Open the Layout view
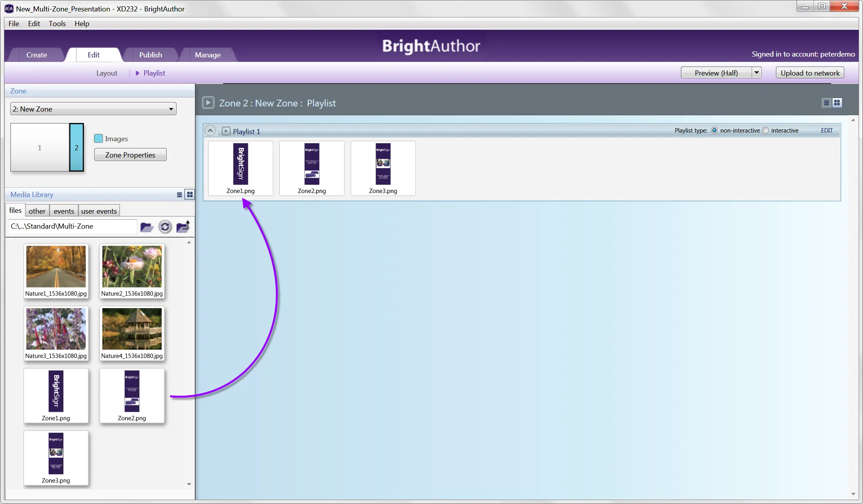Viewport: 863px width, 504px height. click(x=107, y=73)
